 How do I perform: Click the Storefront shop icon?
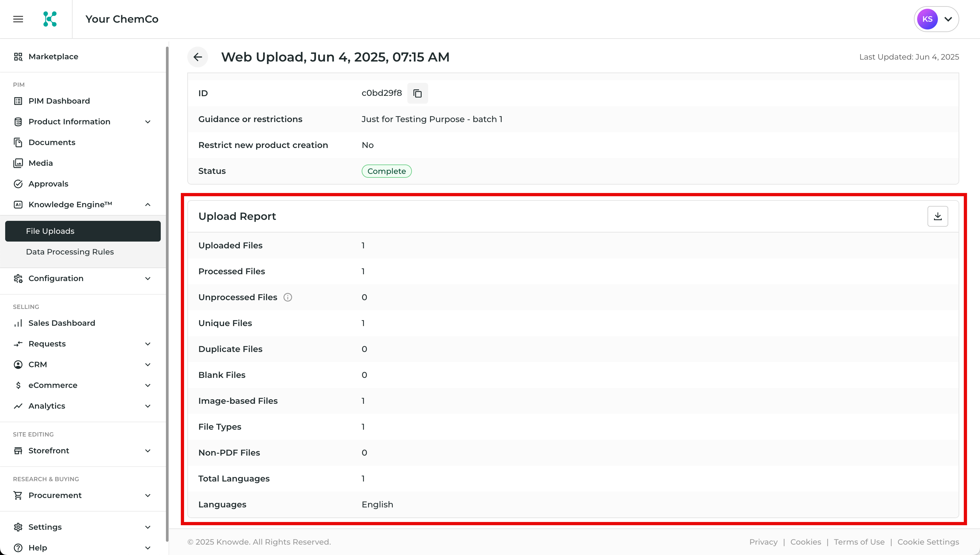[18, 450]
